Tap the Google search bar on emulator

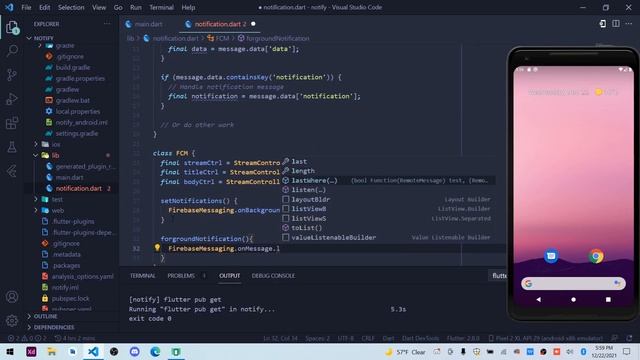tap(573, 283)
